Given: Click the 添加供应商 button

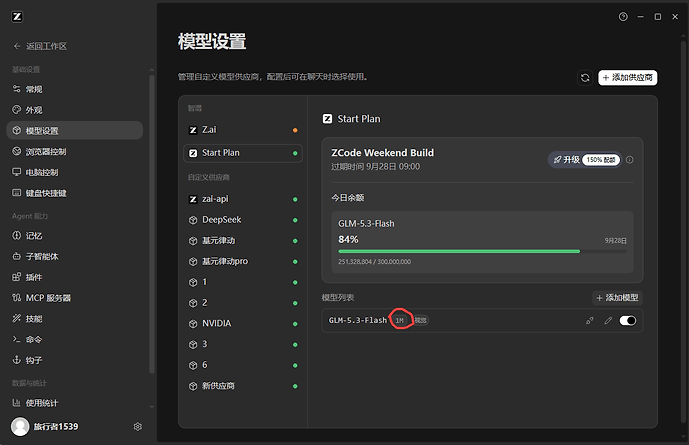Looking at the screenshot, I should pos(627,78).
